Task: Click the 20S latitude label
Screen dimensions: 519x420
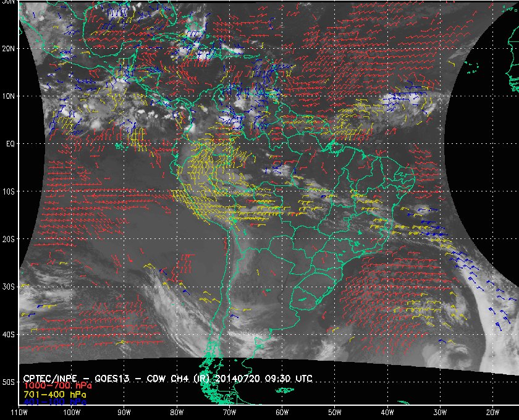Action: pyautogui.click(x=9, y=239)
